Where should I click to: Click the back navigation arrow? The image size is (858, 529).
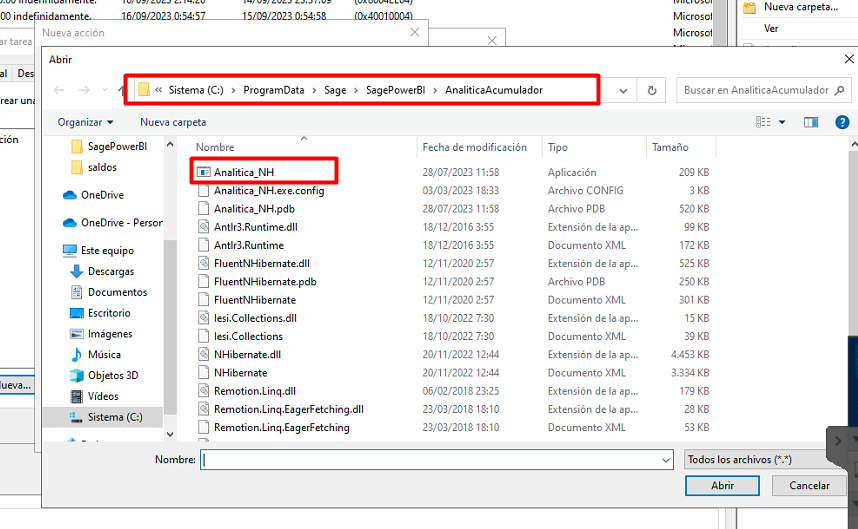click(x=59, y=90)
